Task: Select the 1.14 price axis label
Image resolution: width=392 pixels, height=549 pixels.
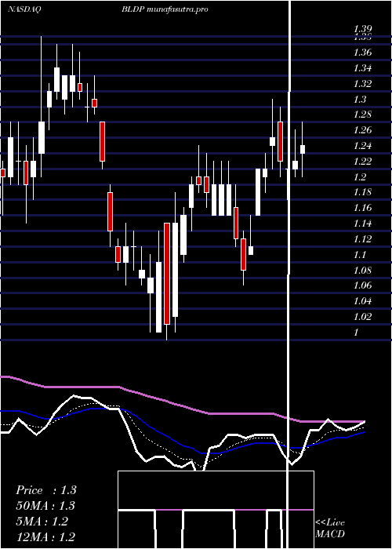Action: click(362, 224)
